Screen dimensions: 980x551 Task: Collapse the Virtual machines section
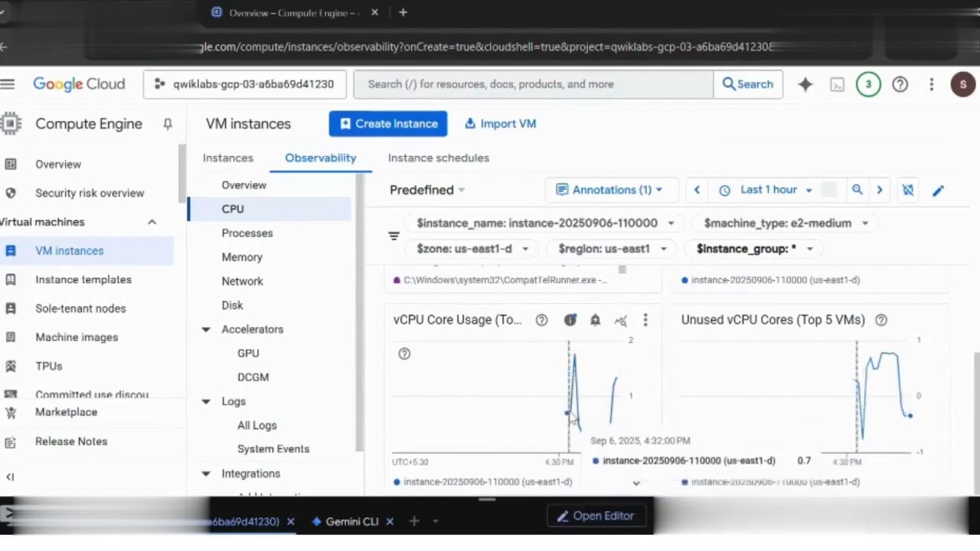pos(152,222)
